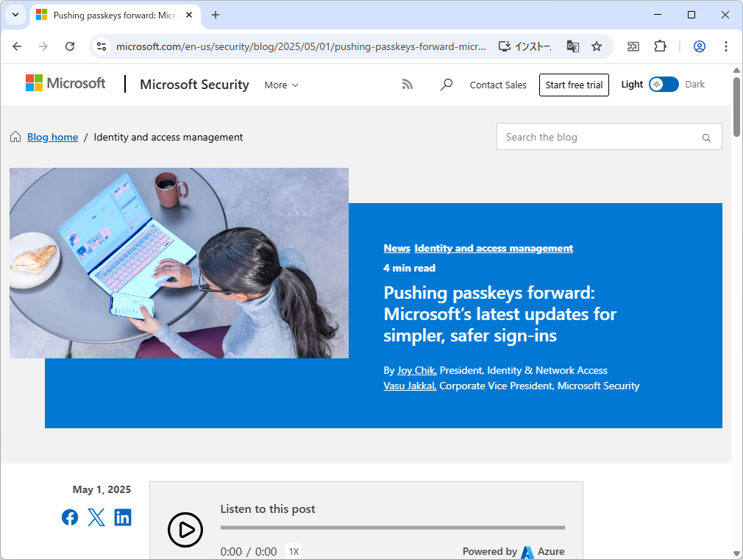The image size is (743, 560).
Task: Click the 4 min read label
Action: [x=410, y=268]
